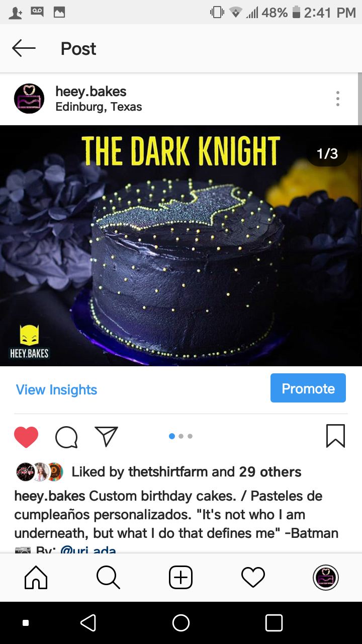Select the carousel page indicator dots
Viewport: 362px width, 644px height.
(180, 436)
